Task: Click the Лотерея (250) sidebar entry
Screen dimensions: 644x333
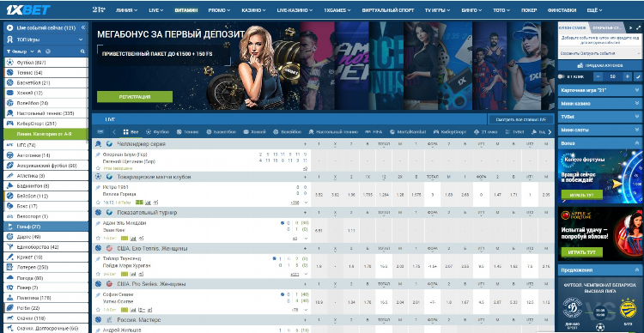Action: click(46, 267)
